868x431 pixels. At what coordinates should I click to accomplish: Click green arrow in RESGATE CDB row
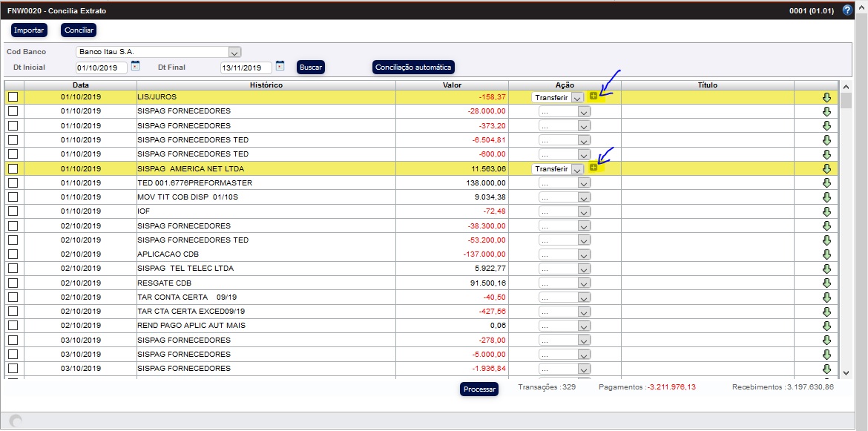[826, 283]
